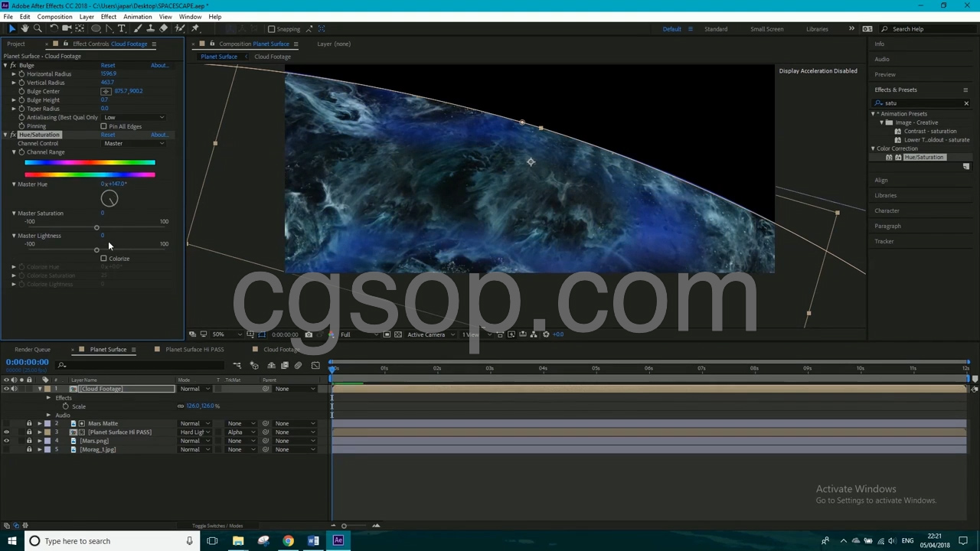Viewport: 980px width, 551px height.
Task: Open the Composition menu
Action: (54, 17)
